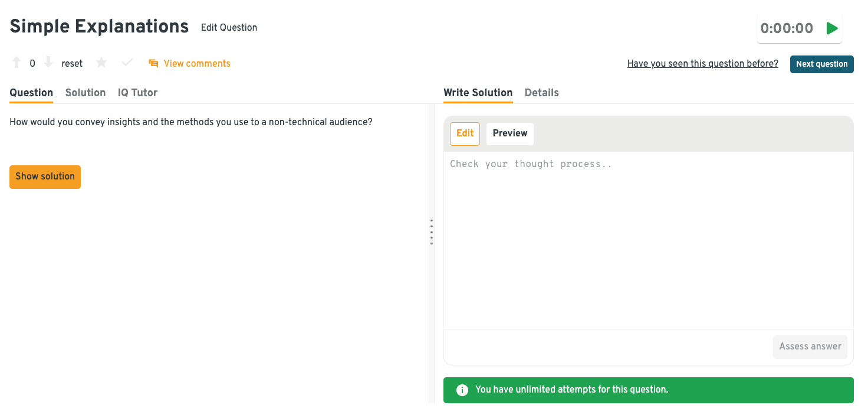Switch to the Details tab

click(541, 93)
